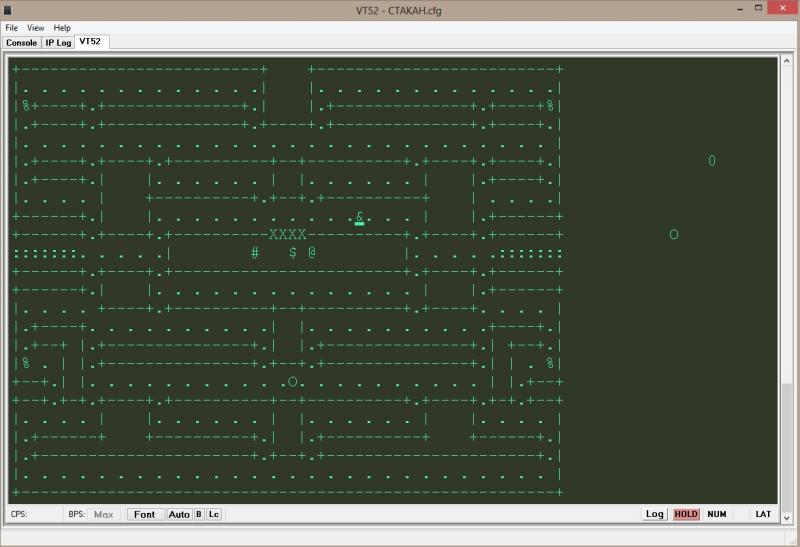
Task: Switch to the Console tab
Action: (x=22, y=43)
